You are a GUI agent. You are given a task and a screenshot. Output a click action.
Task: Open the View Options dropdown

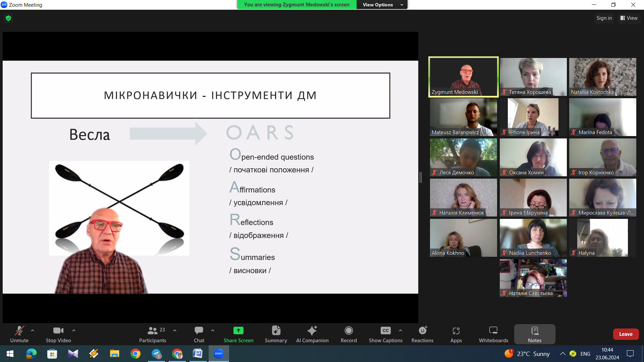pos(382,5)
